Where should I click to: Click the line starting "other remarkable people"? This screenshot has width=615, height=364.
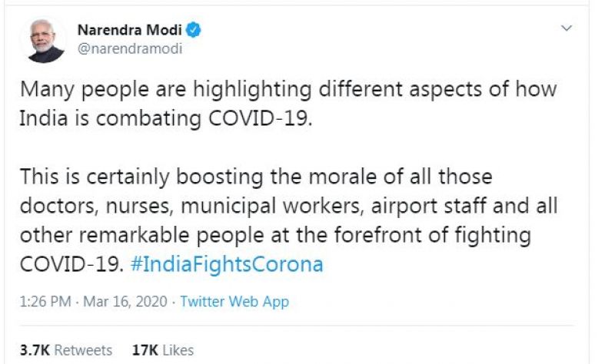(x=275, y=236)
